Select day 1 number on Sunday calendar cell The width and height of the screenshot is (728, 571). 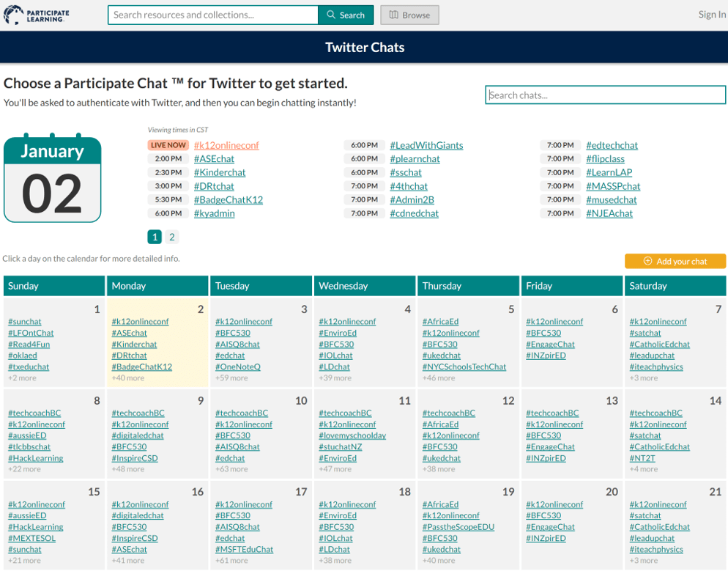tap(97, 309)
